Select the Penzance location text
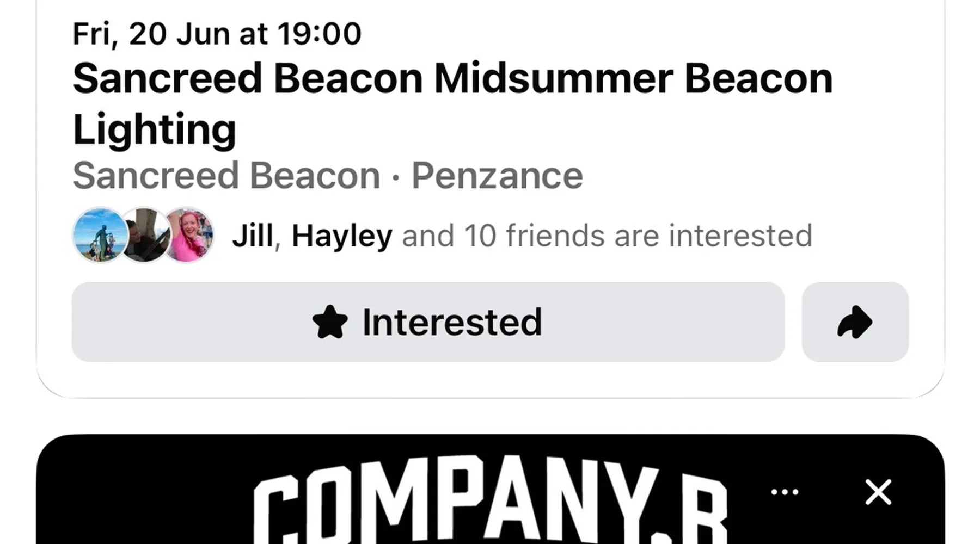Viewport: 980px width, 544px height. 497,176
